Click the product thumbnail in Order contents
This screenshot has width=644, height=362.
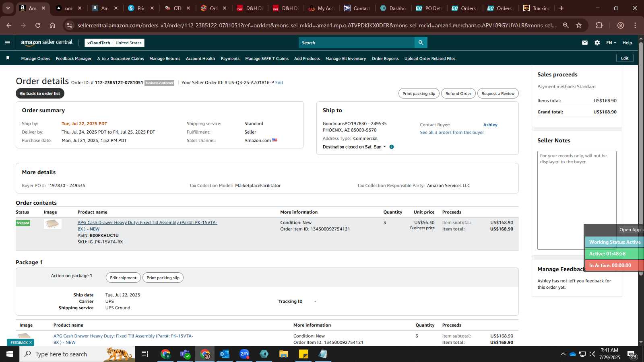click(x=53, y=224)
